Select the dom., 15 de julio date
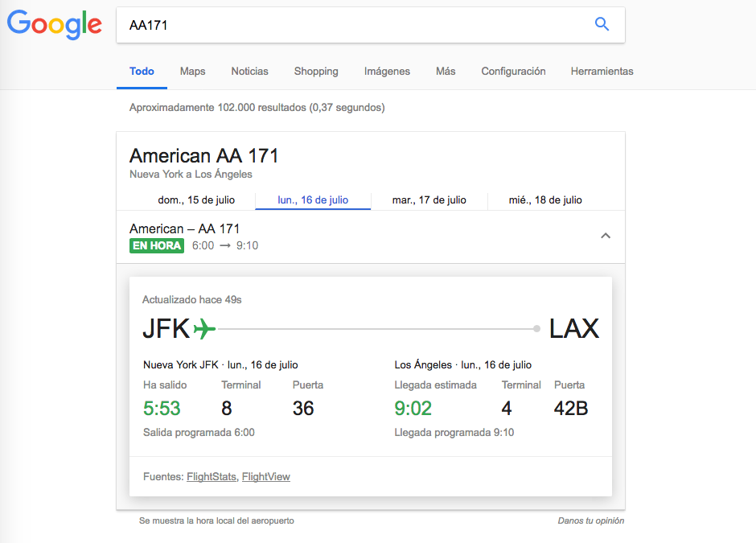The width and height of the screenshot is (756, 543). tap(197, 200)
